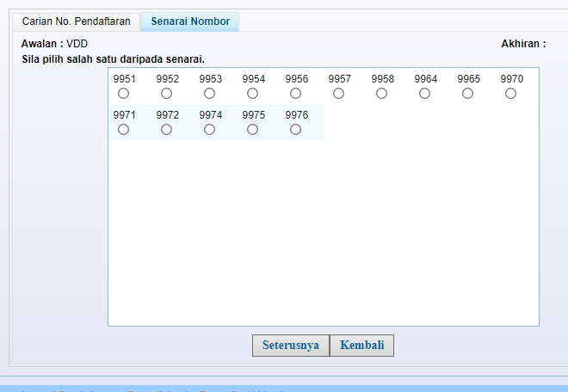Viewport: 568px width, 392px height.
Task: Select the 9975 radio button
Action: (253, 130)
